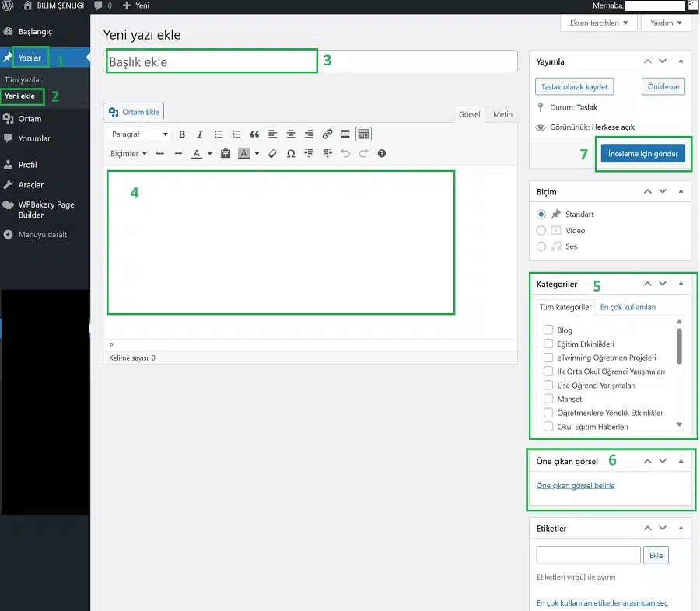Insert special character with the Omega icon

pyautogui.click(x=291, y=154)
